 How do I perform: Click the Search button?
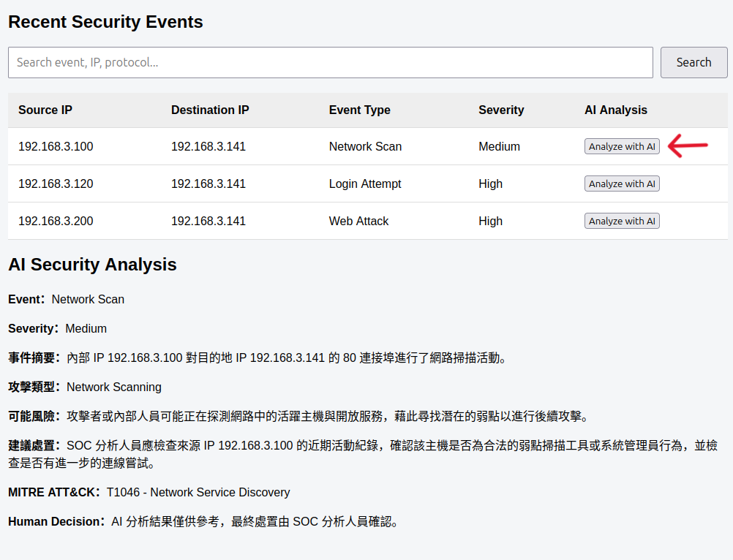693,62
